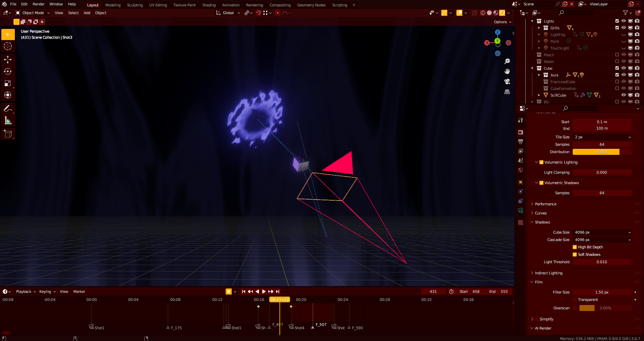Select the Add Cube tool
Viewport: 644px width, 341px height.
click(x=8, y=134)
